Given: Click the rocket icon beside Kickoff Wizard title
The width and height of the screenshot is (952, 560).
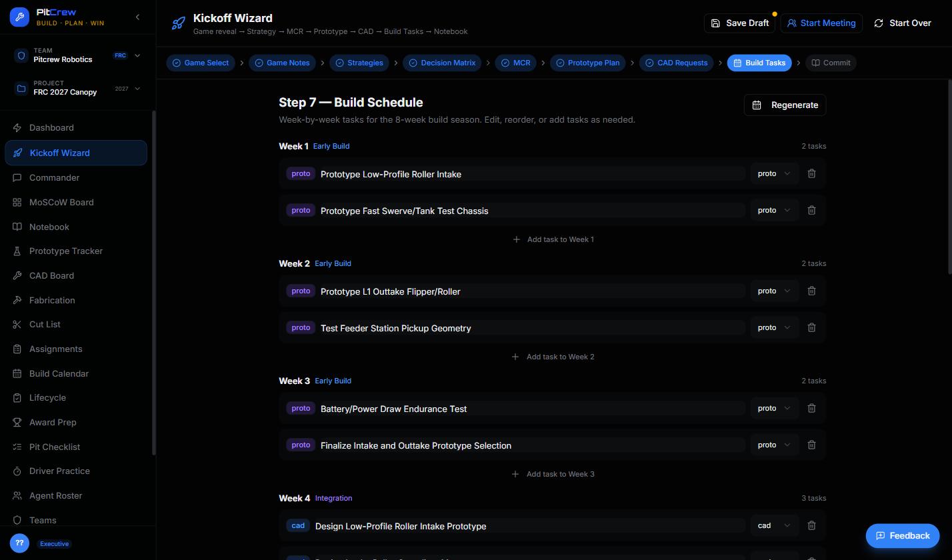Looking at the screenshot, I should [x=178, y=23].
